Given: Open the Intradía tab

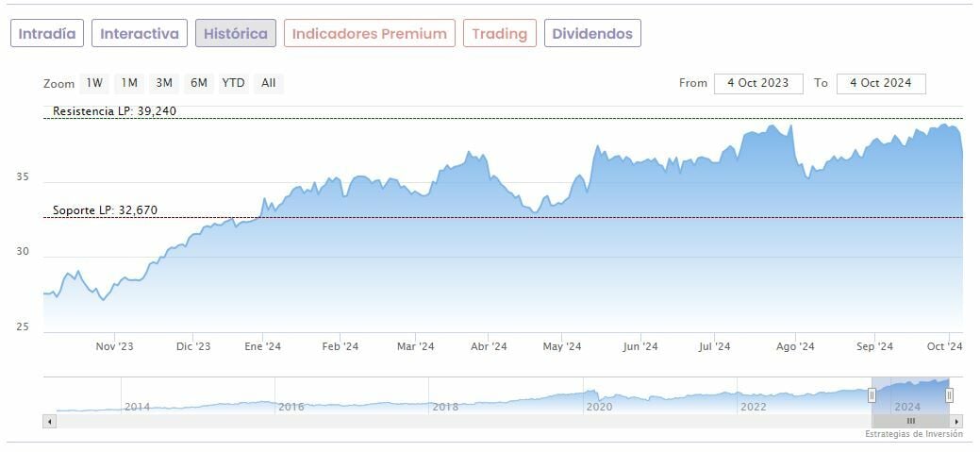Looking at the screenshot, I should click(47, 33).
